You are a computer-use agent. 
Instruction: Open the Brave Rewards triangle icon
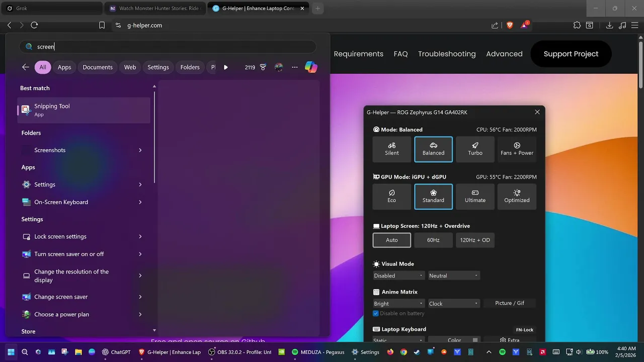[x=524, y=25]
